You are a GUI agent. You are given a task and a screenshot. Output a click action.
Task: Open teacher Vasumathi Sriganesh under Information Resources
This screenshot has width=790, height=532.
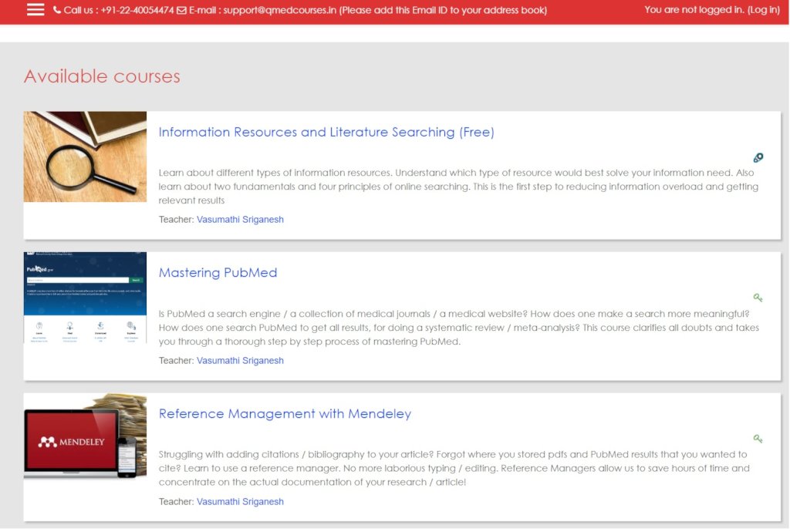(240, 220)
